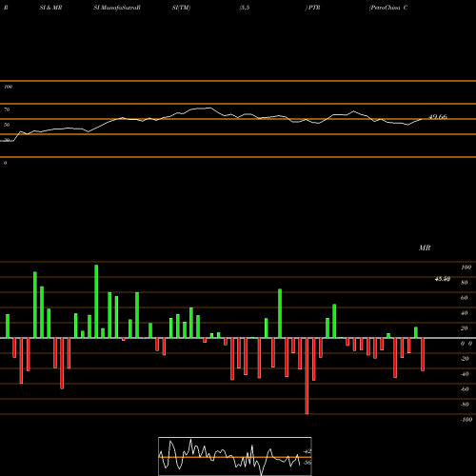Click the MR axis label -100
The height and width of the screenshot is (476, 476).
coord(466,420)
